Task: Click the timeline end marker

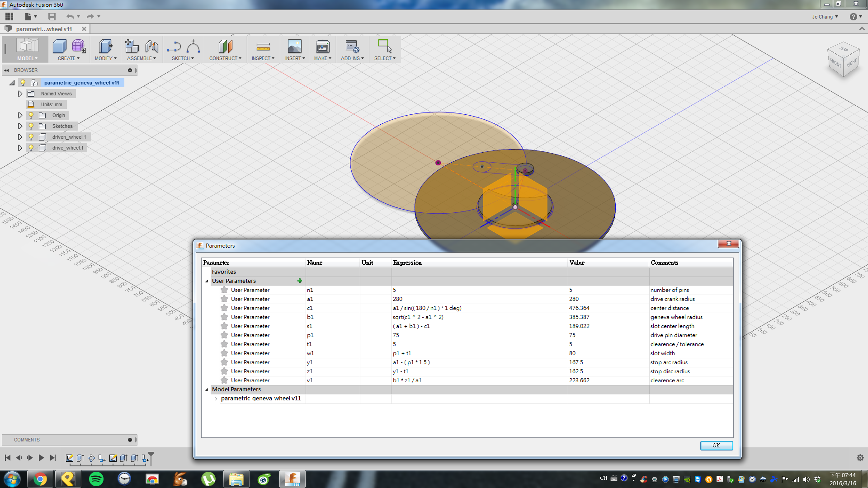Action: [x=151, y=458]
